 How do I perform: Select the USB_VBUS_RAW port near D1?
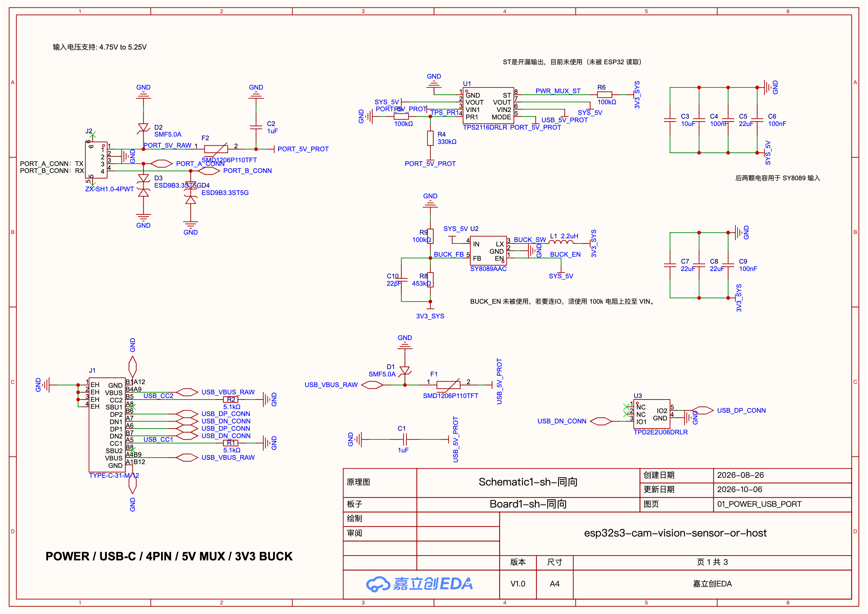[x=372, y=385]
